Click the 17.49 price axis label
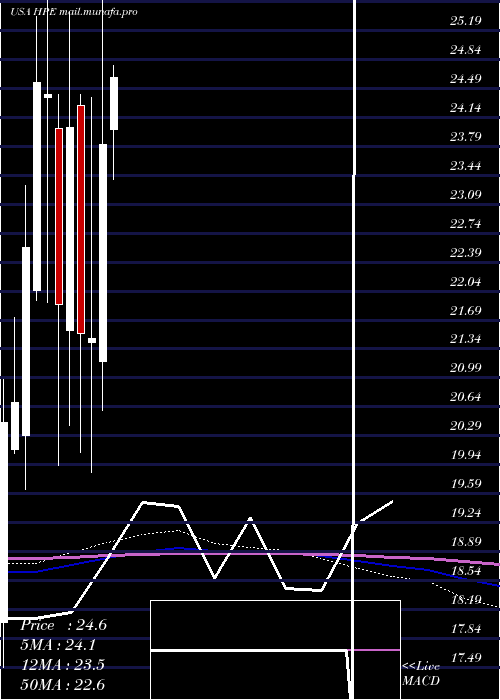The height and width of the screenshot is (700, 500). pos(466,658)
